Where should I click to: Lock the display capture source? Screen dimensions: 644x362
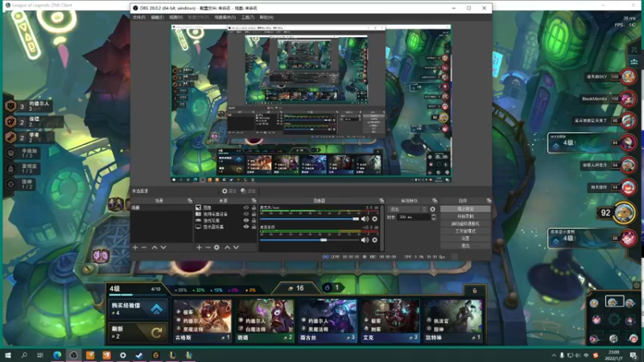[254, 227]
